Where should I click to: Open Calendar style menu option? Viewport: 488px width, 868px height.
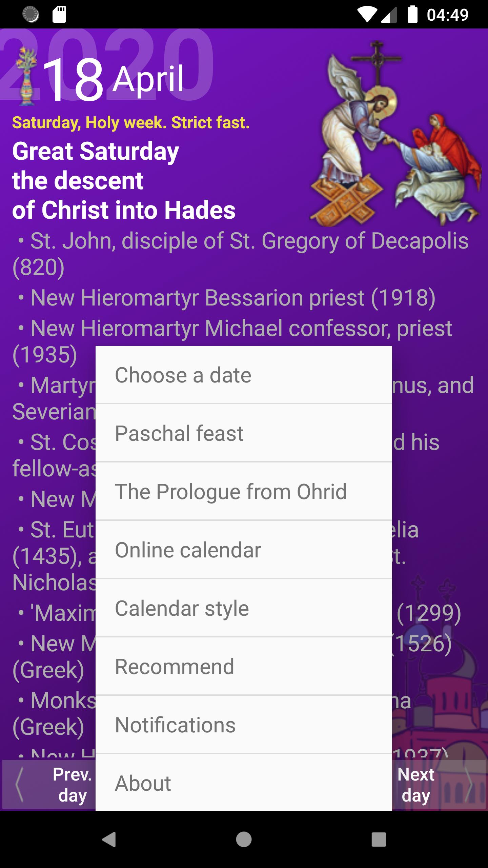point(243,608)
